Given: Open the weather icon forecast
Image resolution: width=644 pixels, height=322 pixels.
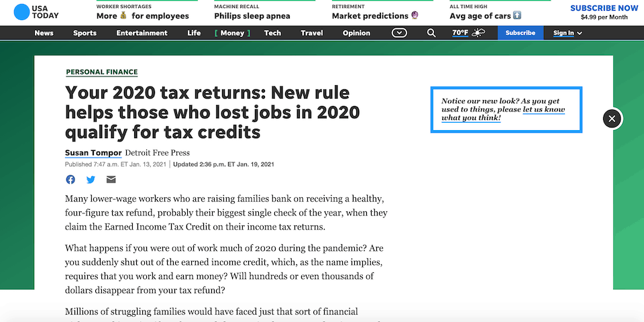Looking at the screenshot, I should point(478,33).
